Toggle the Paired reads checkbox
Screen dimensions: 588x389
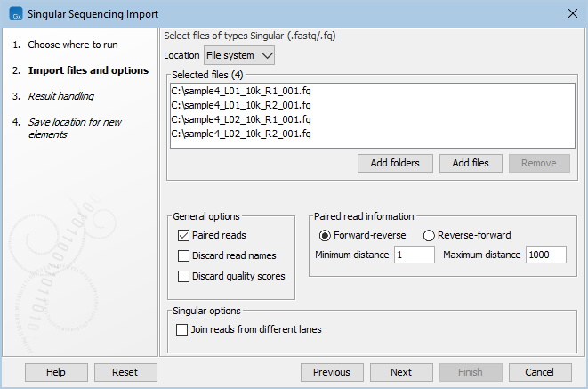(x=184, y=236)
